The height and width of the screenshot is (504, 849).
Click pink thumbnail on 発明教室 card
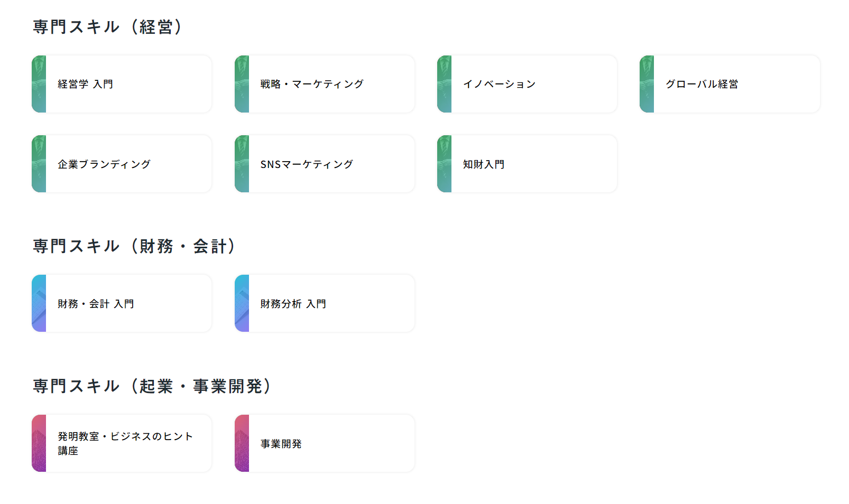point(39,444)
